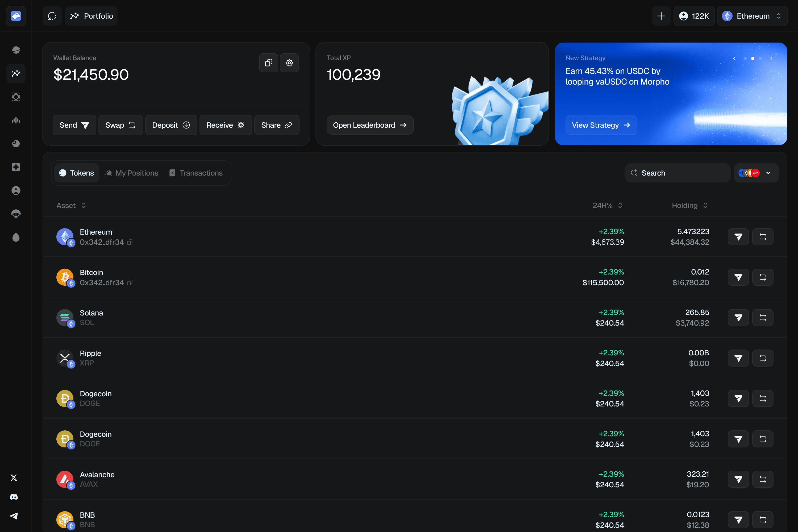Click the plus icon in top bar
Image resolution: width=798 pixels, height=532 pixels.
point(661,16)
